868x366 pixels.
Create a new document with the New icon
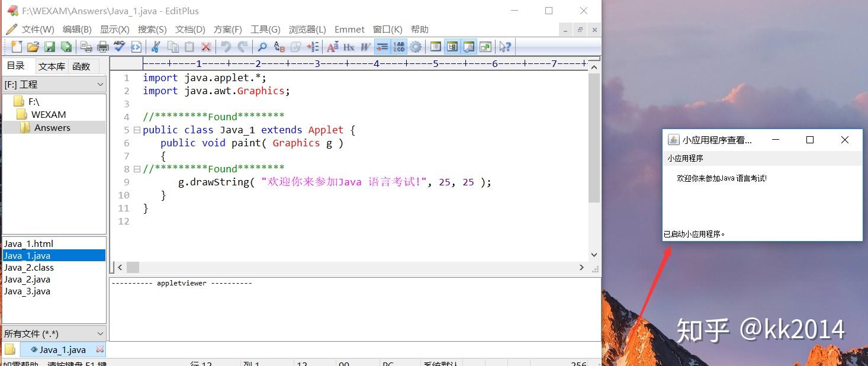(16, 46)
